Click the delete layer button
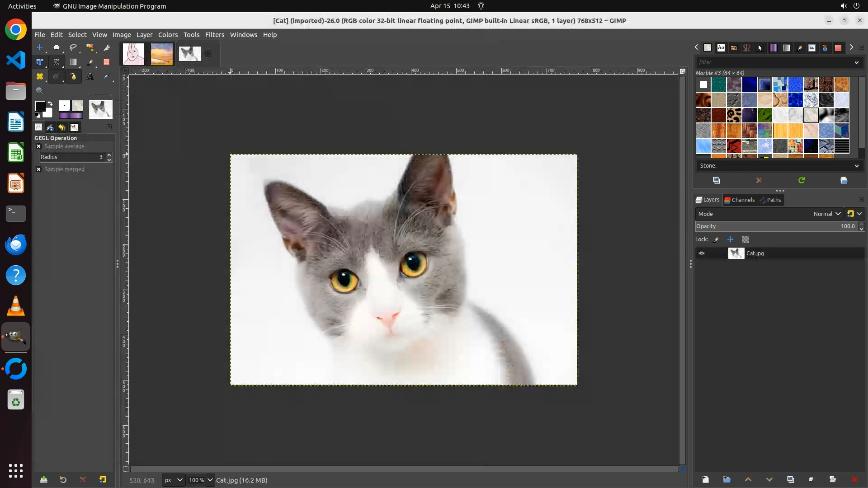This screenshot has width=868, height=488. [x=854, y=479]
